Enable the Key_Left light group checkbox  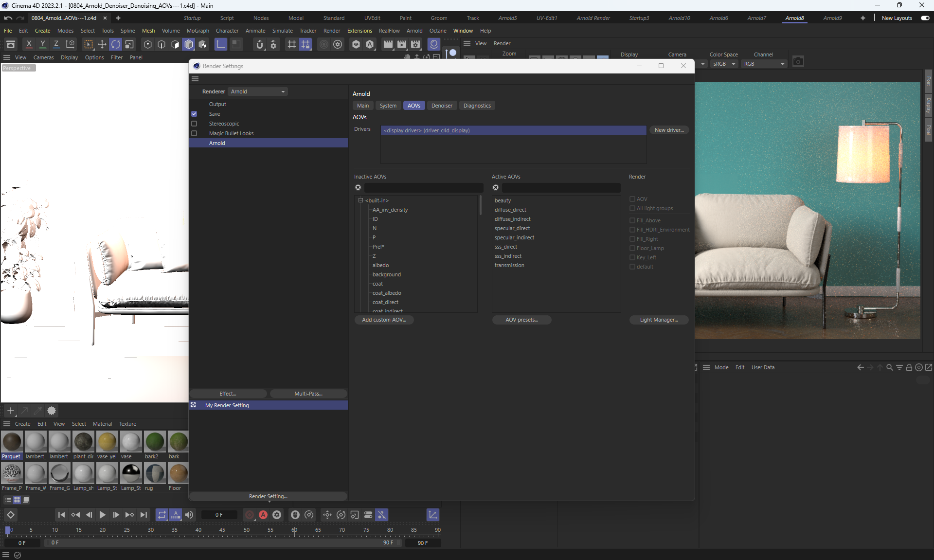click(632, 257)
